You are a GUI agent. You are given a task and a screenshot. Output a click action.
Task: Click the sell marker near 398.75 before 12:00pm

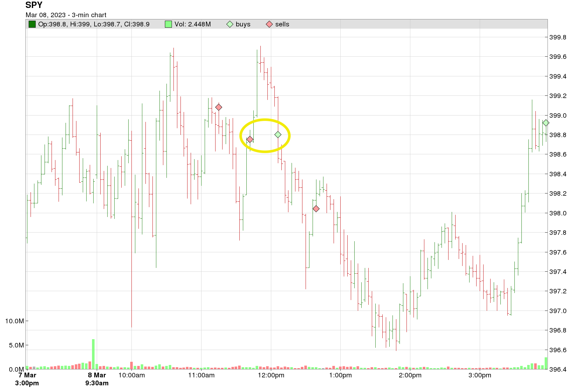[x=250, y=139]
